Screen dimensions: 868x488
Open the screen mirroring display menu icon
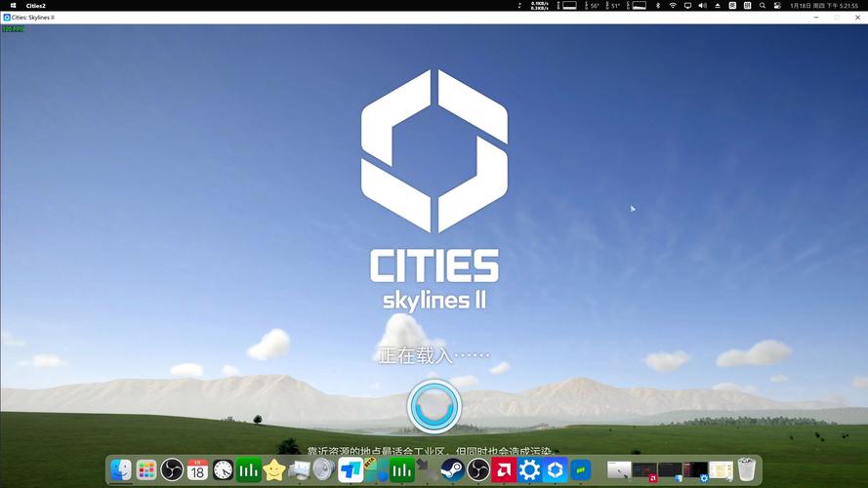point(687,5)
